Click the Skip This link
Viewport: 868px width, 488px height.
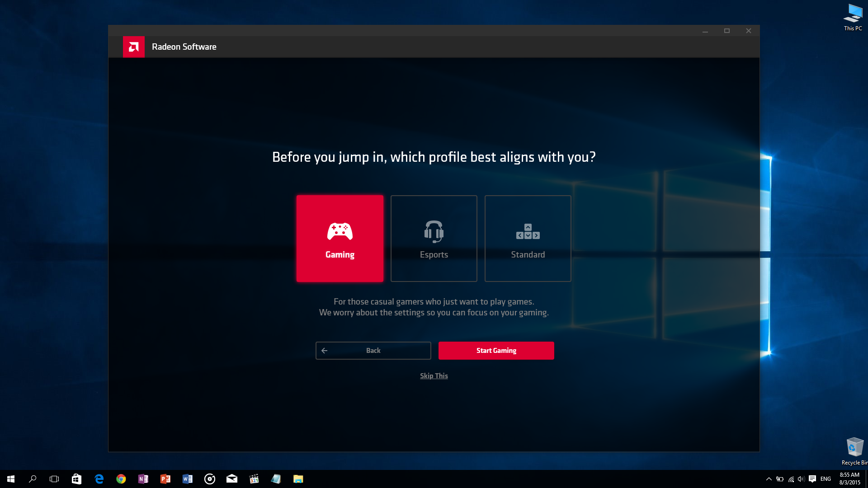[434, 375]
